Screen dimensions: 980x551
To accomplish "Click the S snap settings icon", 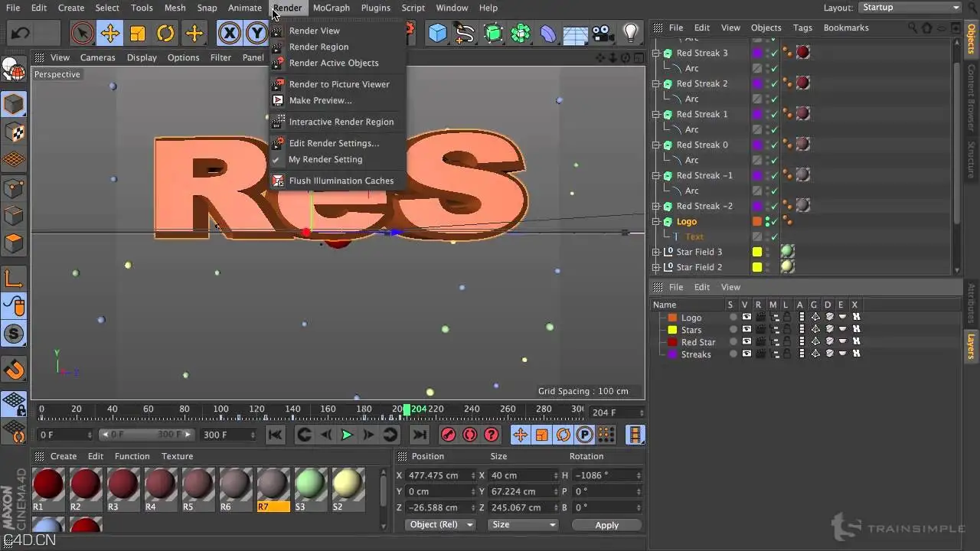I will click(x=14, y=334).
